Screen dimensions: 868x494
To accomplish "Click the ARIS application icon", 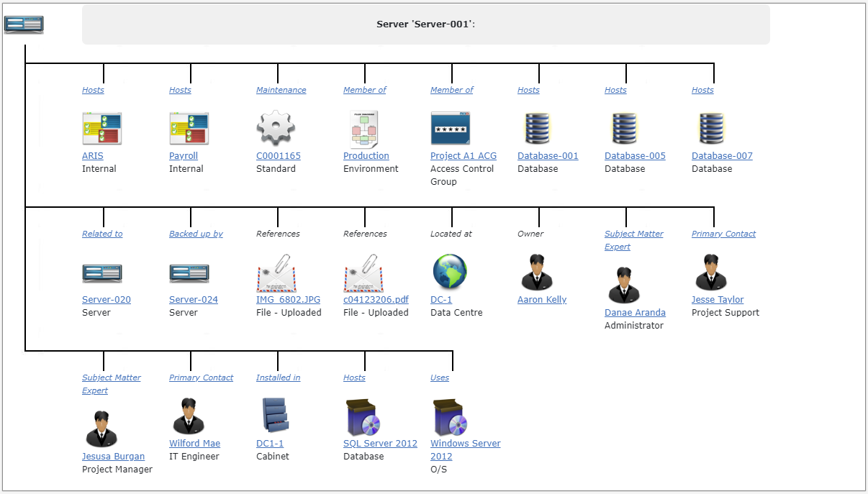I will click(101, 129).
